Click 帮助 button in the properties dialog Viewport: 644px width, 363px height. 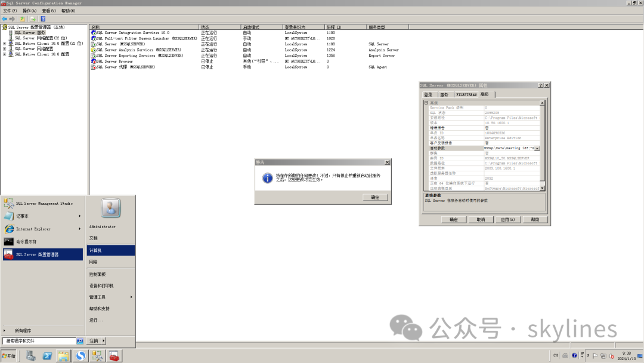point(535,220)
